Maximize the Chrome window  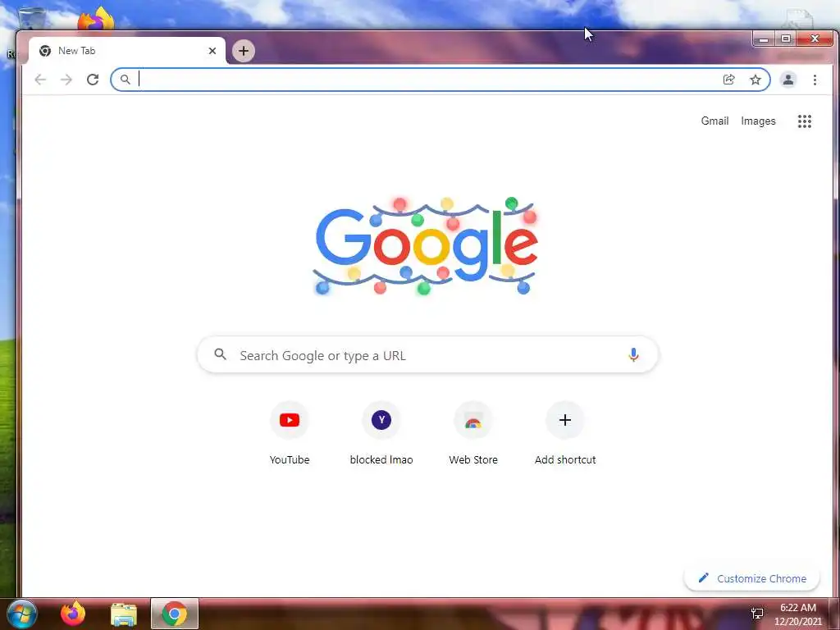pos(786,39)
